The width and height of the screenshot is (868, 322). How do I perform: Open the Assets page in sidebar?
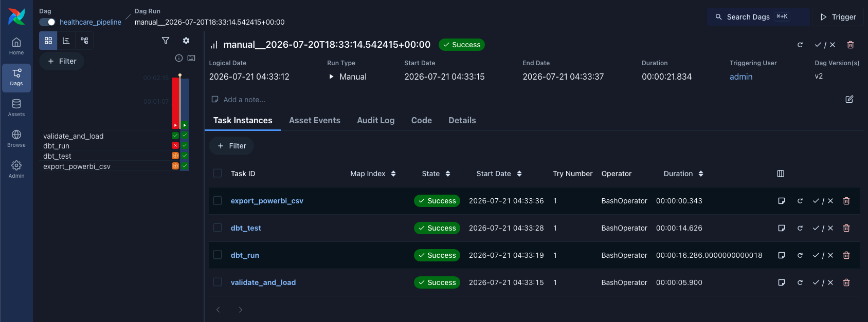[x=16, y=108]
